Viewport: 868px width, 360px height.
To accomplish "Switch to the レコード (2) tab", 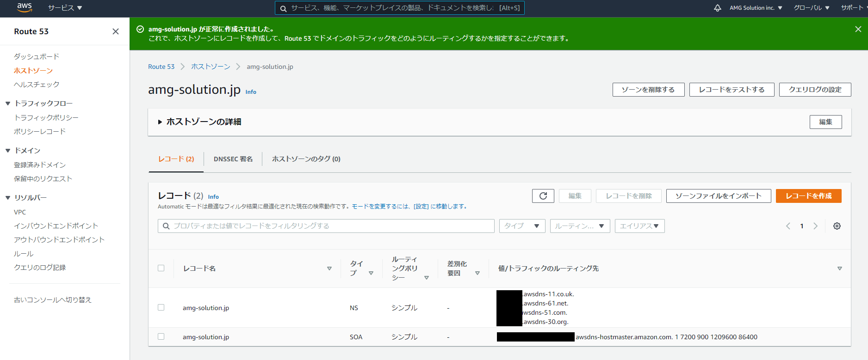I will tap(176, 159).
